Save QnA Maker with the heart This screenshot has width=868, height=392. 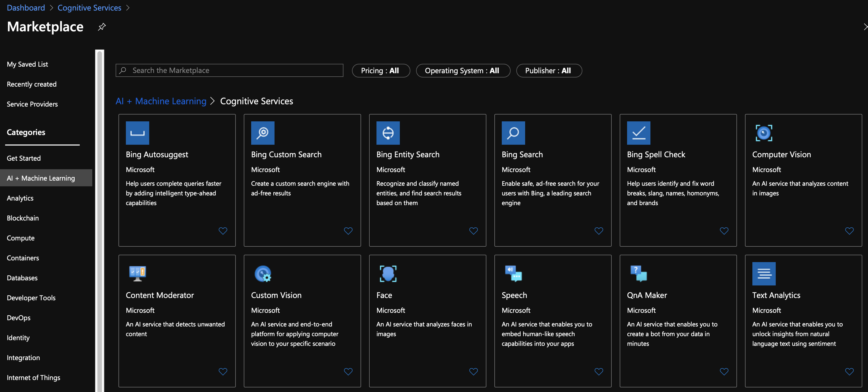pos(724,371)
